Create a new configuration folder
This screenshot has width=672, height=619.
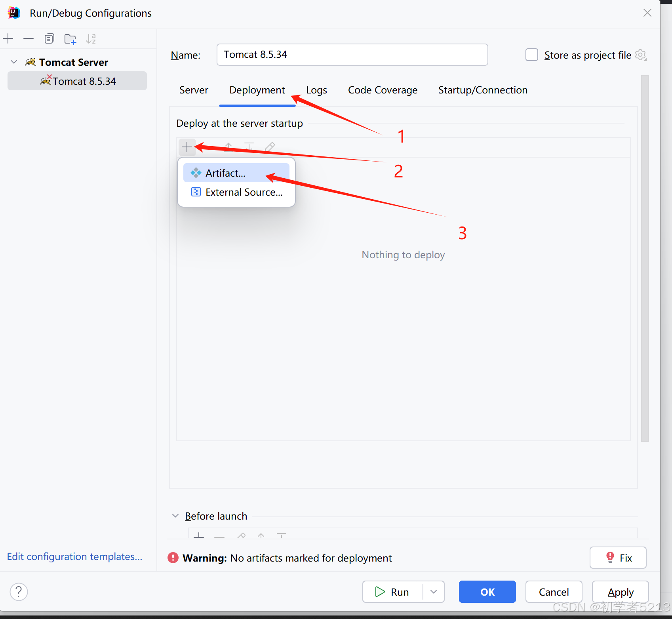70,39
